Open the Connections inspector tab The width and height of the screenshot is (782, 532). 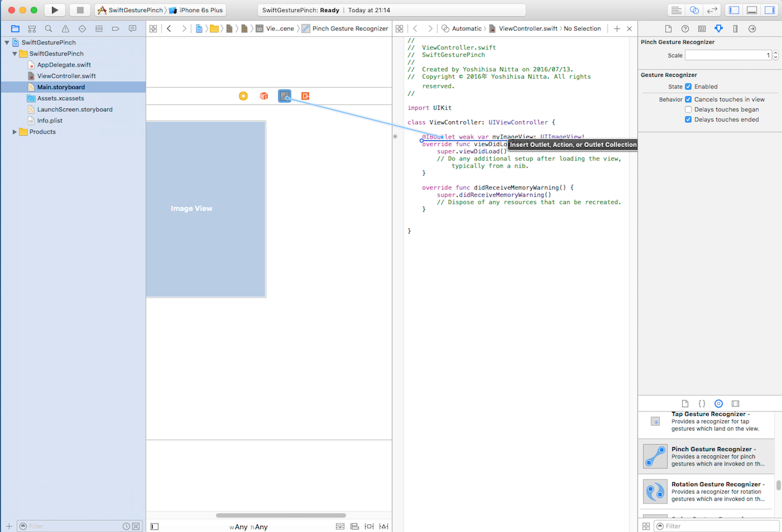tap(752, 28)
